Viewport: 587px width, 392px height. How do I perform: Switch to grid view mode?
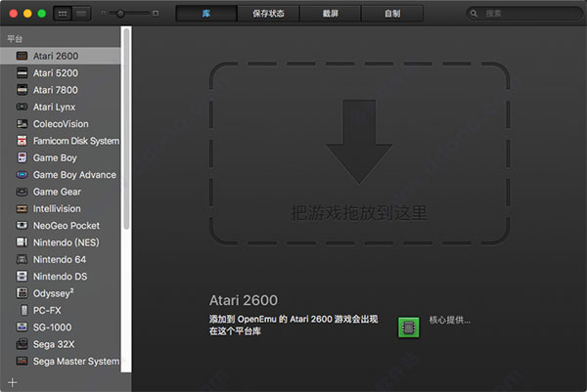pyautogui.click(x=63, y=14)
